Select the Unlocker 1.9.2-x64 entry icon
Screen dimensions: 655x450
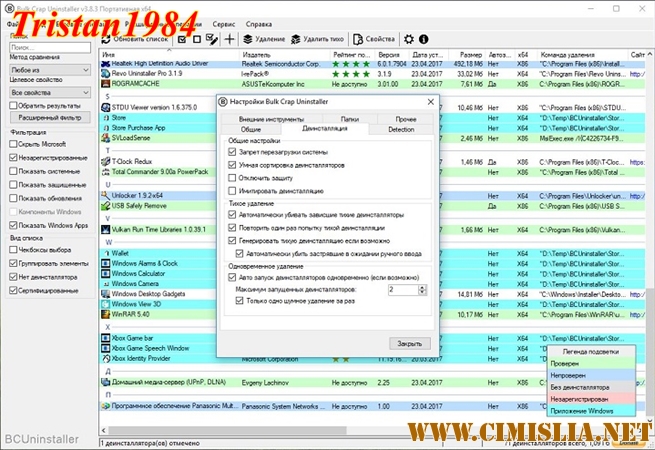coord(106,196)
